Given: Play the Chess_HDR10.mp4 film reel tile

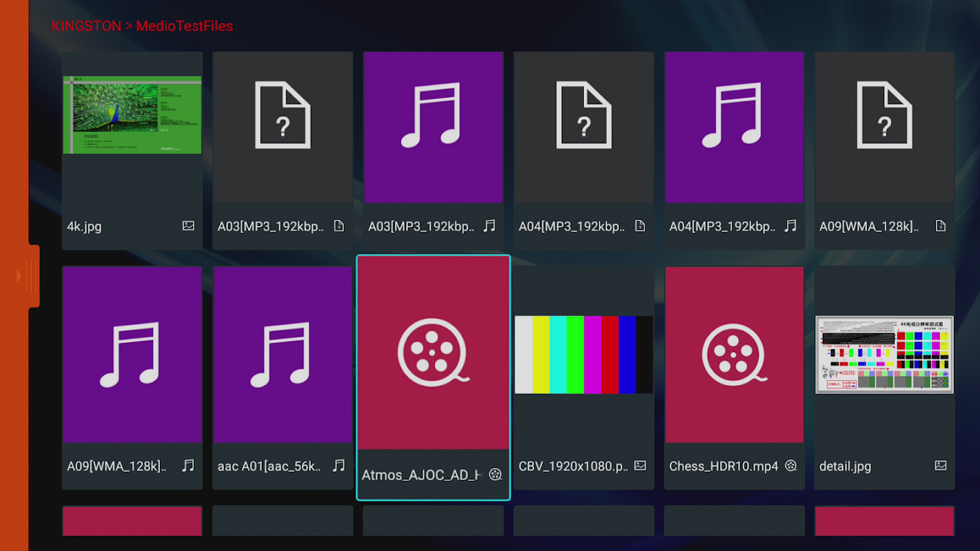Looking at the screenshot, I should [734, 355].
